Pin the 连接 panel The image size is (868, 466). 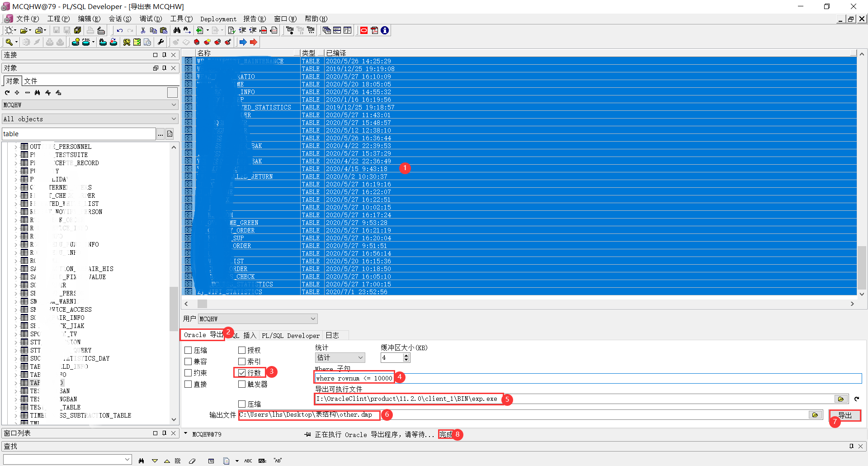[164, 55]
